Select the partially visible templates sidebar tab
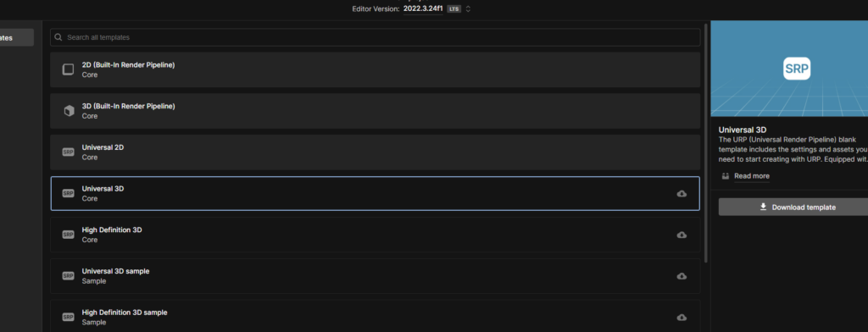Screen dimensions: 868x332 pos(17,37)
